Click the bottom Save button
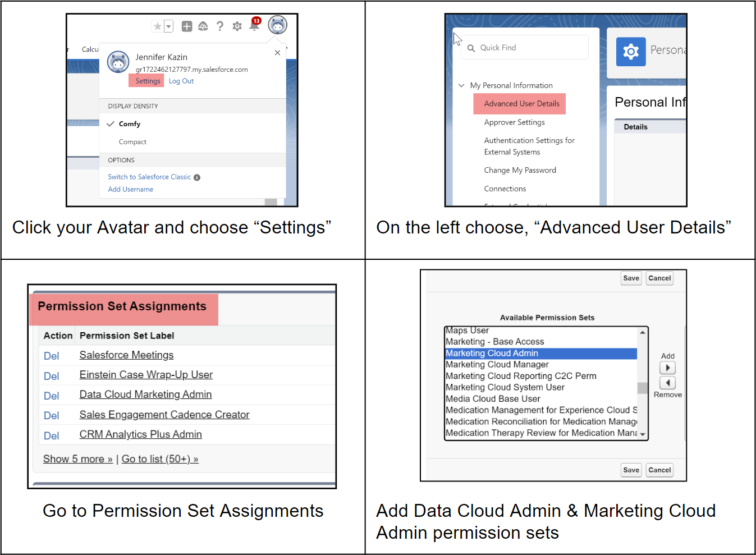 631,470
